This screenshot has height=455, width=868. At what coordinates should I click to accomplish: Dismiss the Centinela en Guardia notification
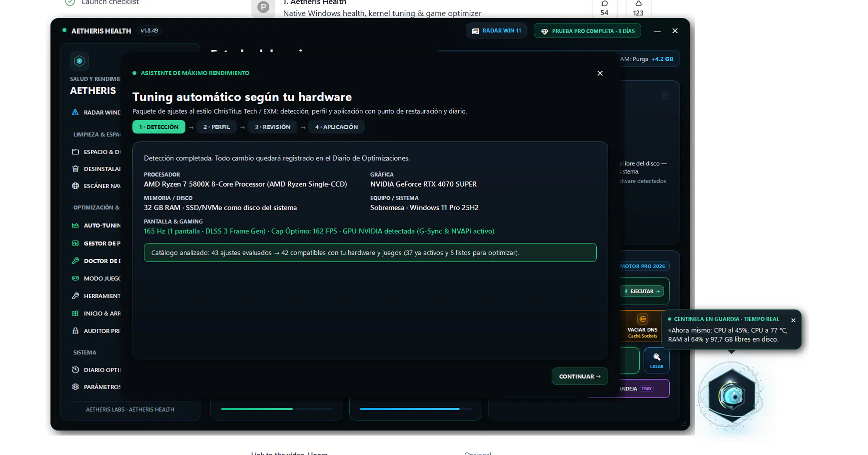[x=793, y=320]
